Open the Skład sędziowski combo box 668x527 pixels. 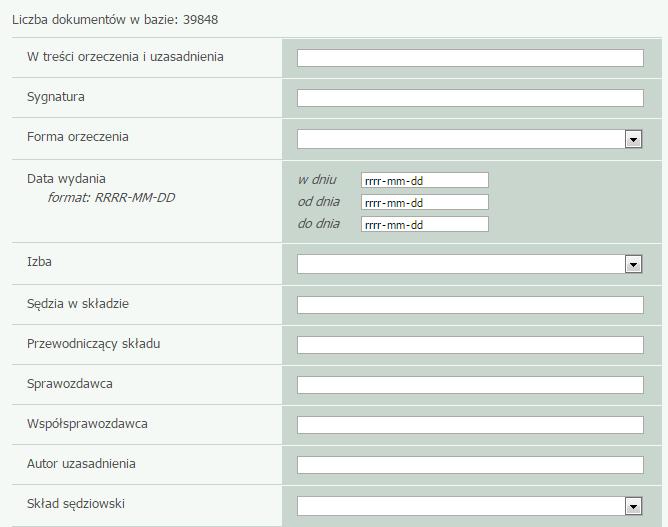470,507
